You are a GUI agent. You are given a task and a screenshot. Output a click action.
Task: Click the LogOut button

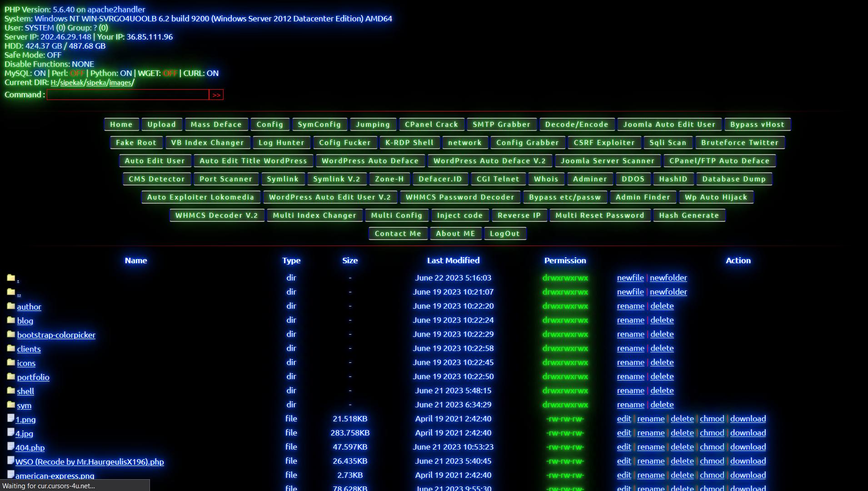[x=505, y=234]
